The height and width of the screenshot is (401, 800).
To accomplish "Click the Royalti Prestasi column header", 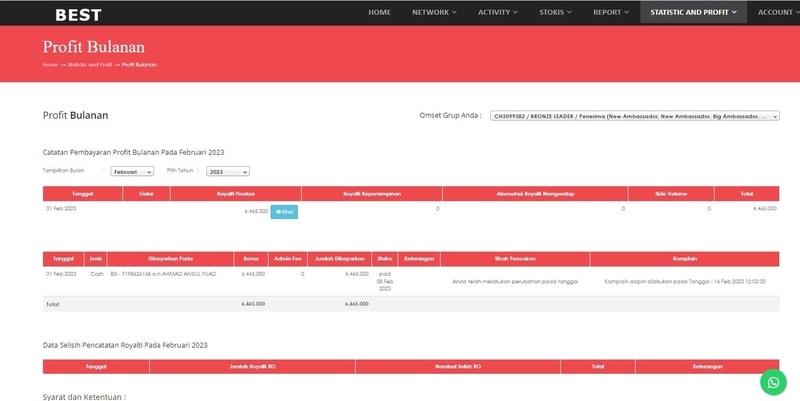I will pyautogui.click(x=236, y=194).
